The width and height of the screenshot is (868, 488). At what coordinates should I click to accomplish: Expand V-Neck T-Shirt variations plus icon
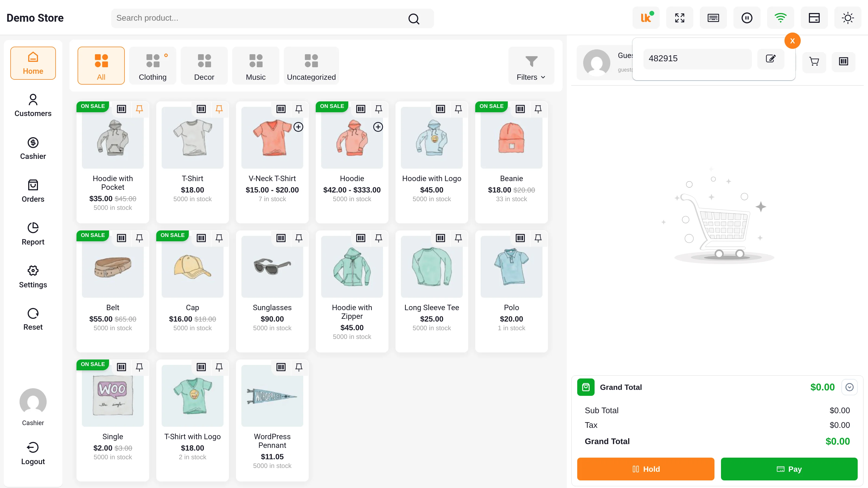pyautogui.click(x=298, y=127)
